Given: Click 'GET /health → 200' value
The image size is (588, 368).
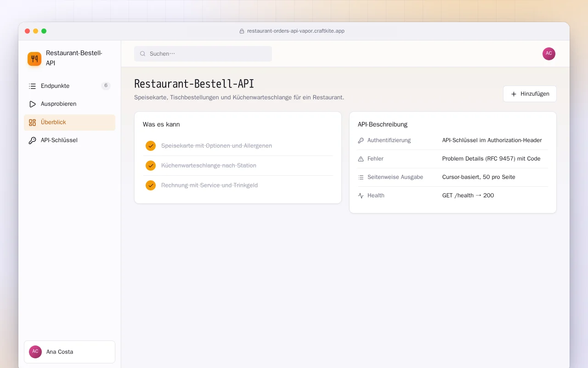Looking at the screenshot, I should (468, 195).
